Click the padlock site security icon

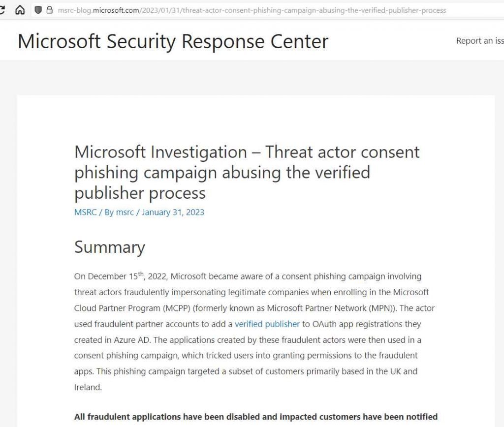pos(49,10)
